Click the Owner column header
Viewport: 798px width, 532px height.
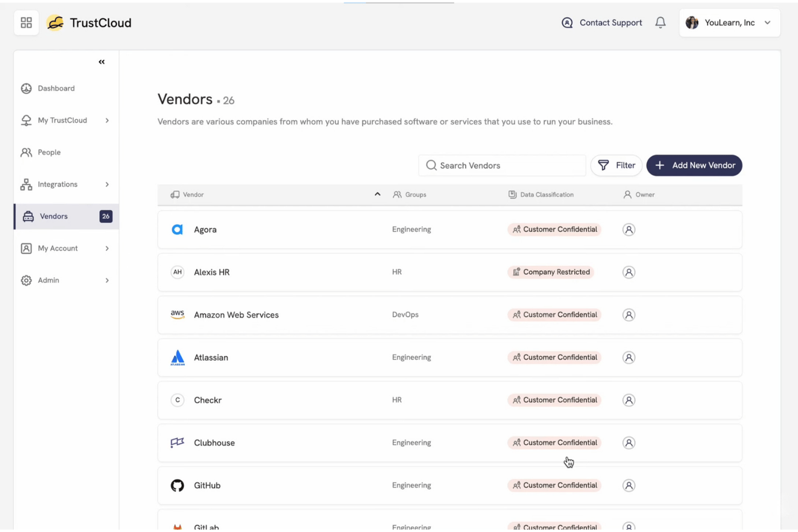coord(639,195)
